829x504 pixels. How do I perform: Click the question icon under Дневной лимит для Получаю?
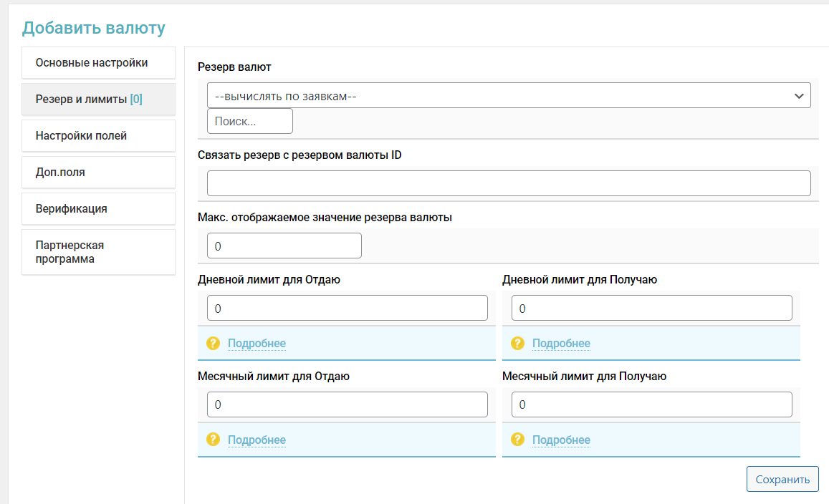[x=517, y=343]
